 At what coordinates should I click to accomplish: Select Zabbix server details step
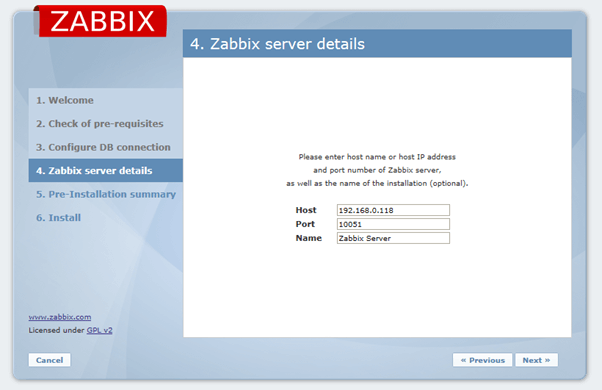click(x=106, y=170)
